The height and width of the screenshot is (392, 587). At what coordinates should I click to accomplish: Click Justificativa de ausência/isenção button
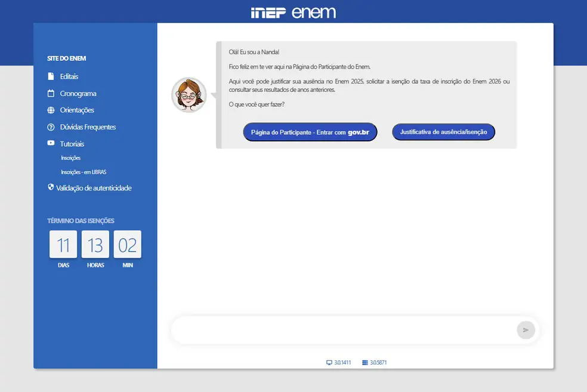pyautogui.click(x=444, y=132)
